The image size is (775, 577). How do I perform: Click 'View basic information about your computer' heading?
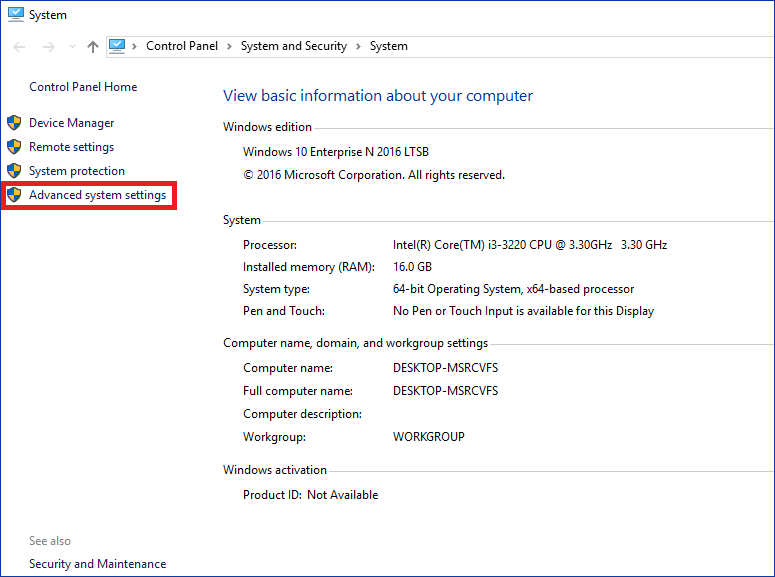378,95
